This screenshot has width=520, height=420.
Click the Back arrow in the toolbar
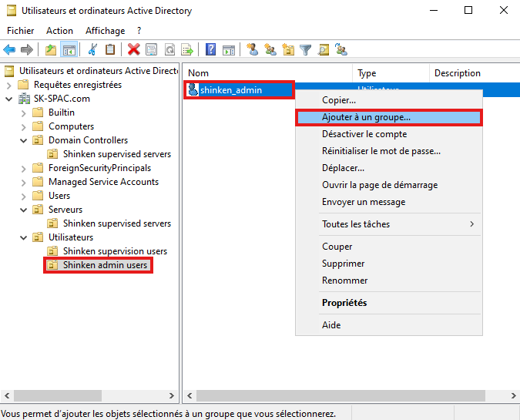click(9, 50)
